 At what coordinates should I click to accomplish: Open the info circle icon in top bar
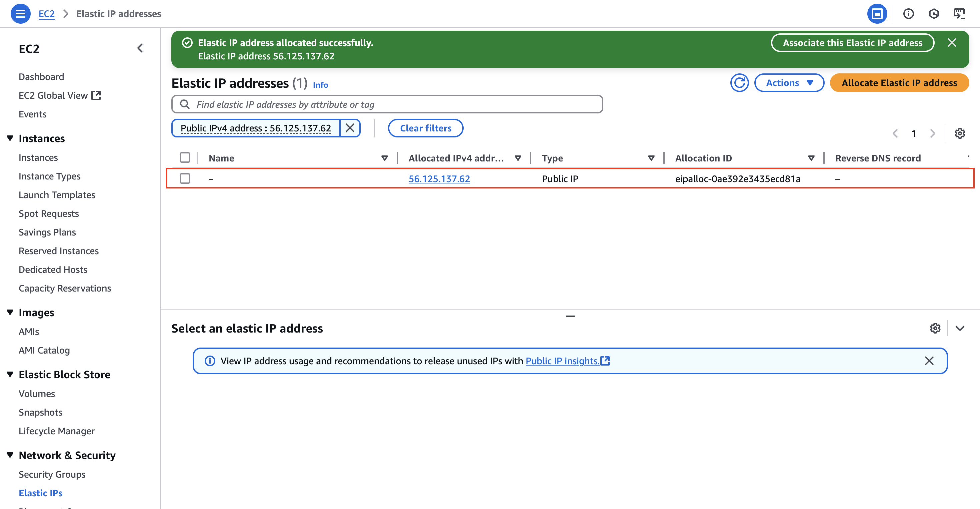coord(908,13)
